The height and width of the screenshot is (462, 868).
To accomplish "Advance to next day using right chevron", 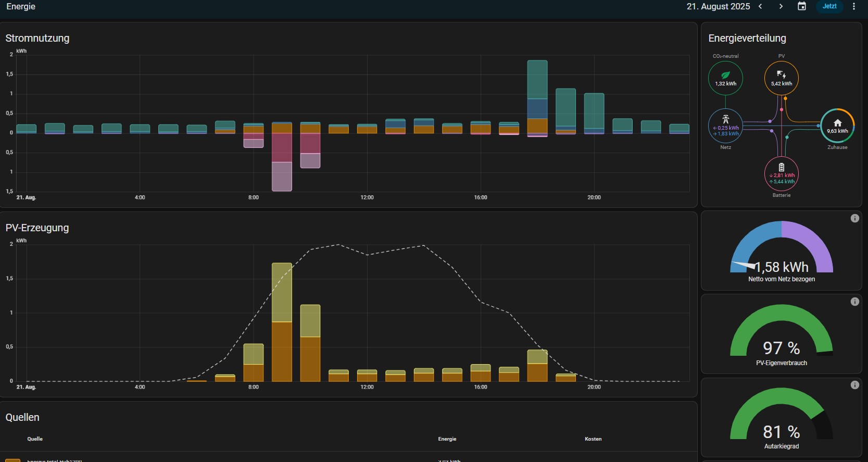I will pos(781,6).
